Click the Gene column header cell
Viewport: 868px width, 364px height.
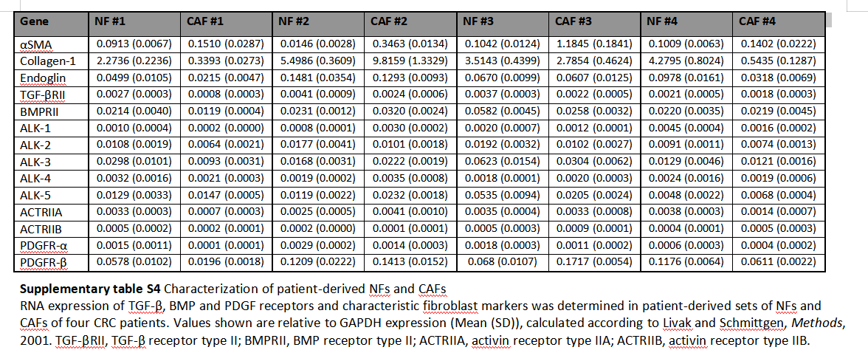51,24
